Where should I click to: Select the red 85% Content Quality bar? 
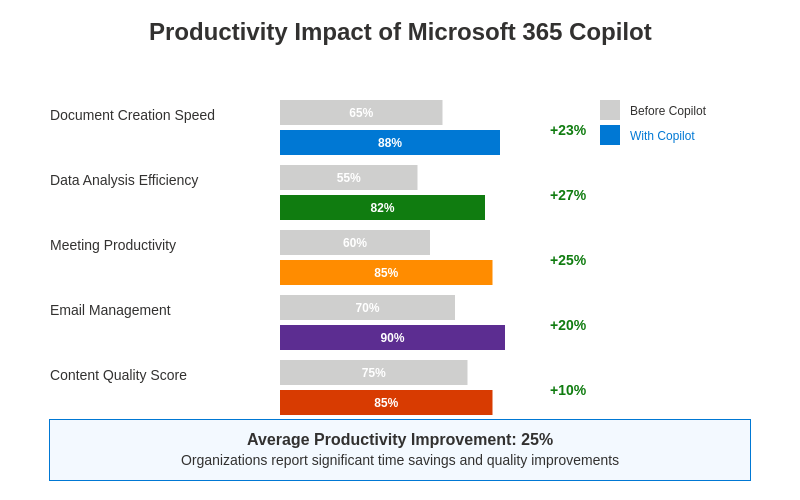[386, 403]
